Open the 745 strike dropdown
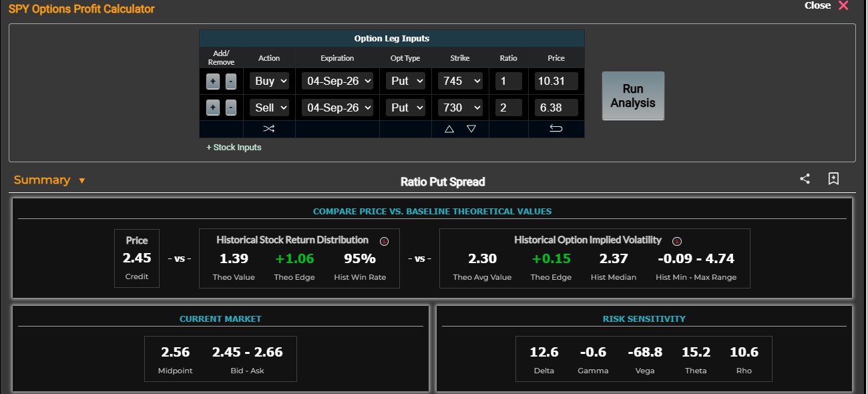Viewport: 868px width, 394px height. 460,81
